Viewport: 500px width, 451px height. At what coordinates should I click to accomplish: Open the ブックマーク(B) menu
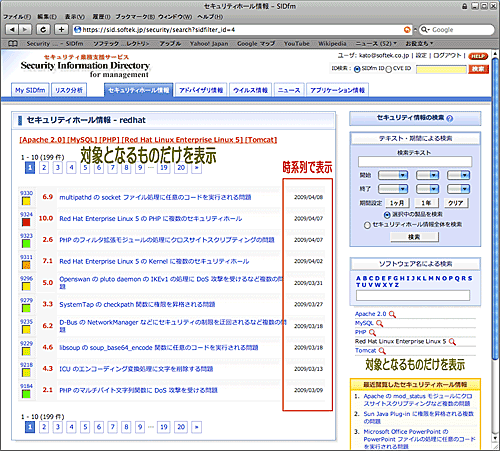pyautogui.click(x=135, y=17)
